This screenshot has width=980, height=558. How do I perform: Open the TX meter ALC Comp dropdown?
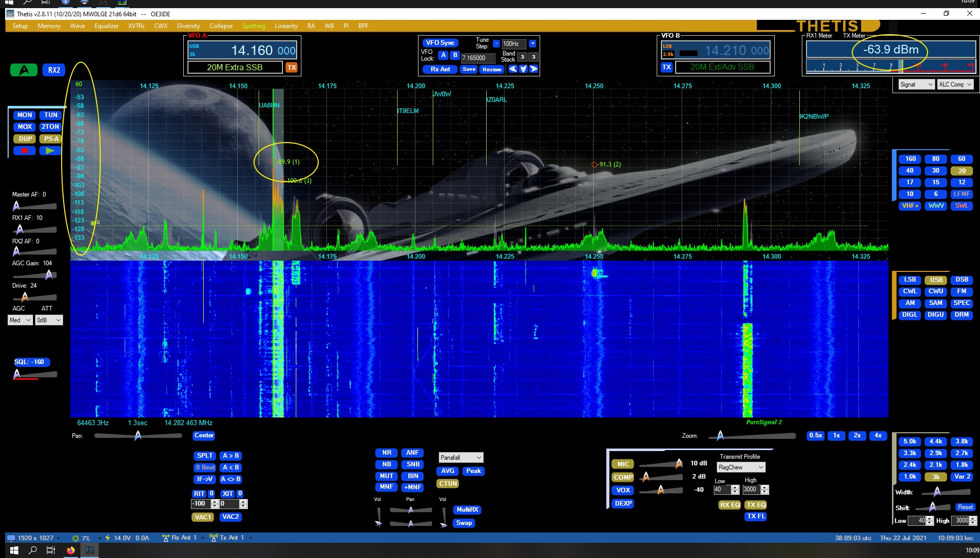(956, 85)
